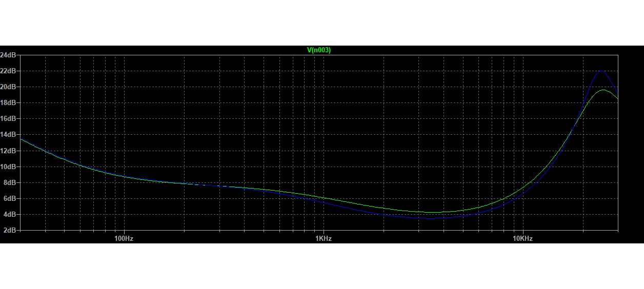Select the 16dB vertical axis label
Screen dimensions: 644x289
click(x=9, y=118)
